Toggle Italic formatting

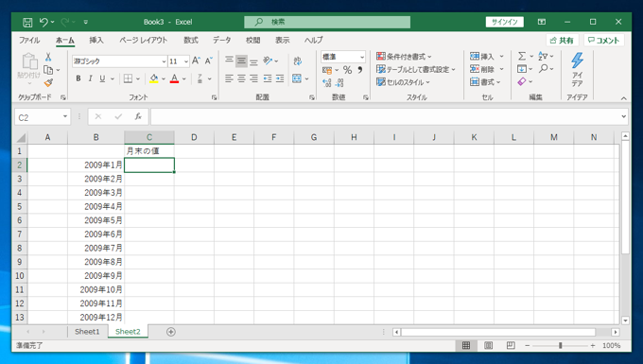point(90,78)
